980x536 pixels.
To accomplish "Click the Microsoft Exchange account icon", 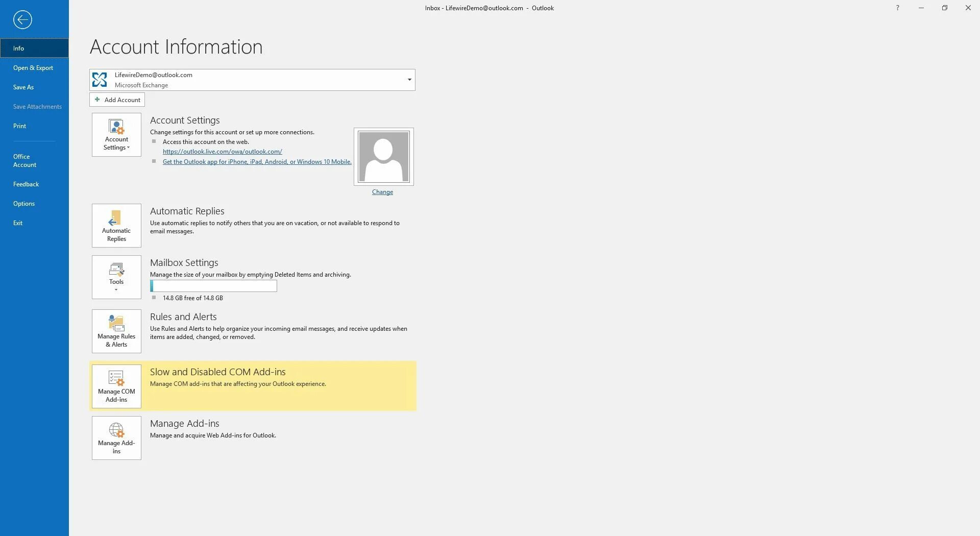I will pos(100,80).
